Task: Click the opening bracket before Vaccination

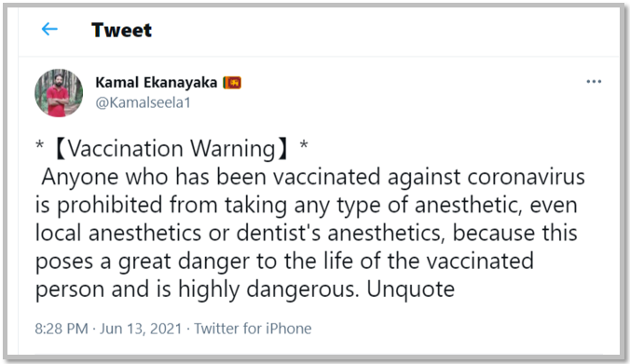Action: 60,149
